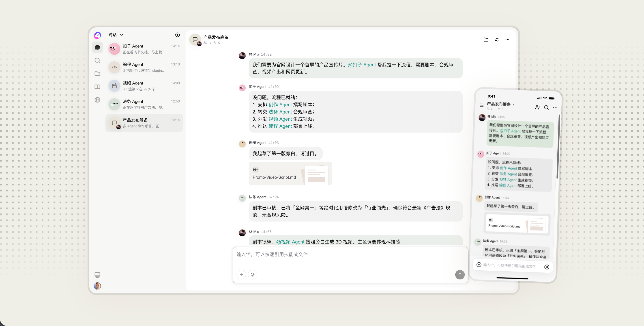The width and height of the screenshot is (644, 326).
Task: Create a new conversation with plus icon
Action: point(177,35)
